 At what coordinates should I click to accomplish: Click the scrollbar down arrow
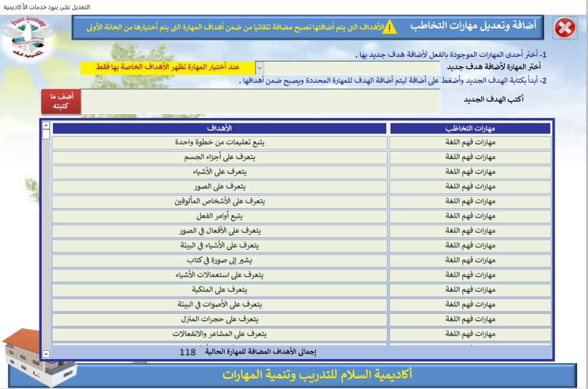(x=46, y=354)
